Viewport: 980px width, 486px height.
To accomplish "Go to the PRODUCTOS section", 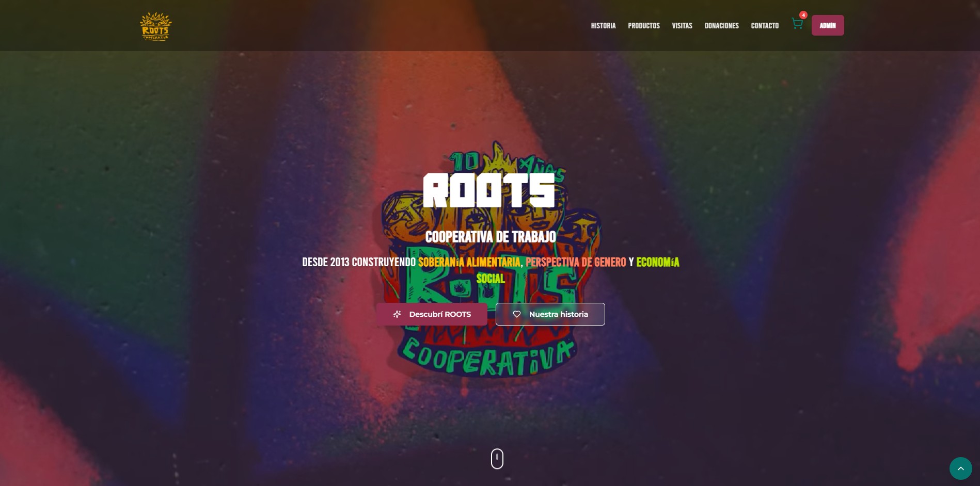I will pos(643,26).
